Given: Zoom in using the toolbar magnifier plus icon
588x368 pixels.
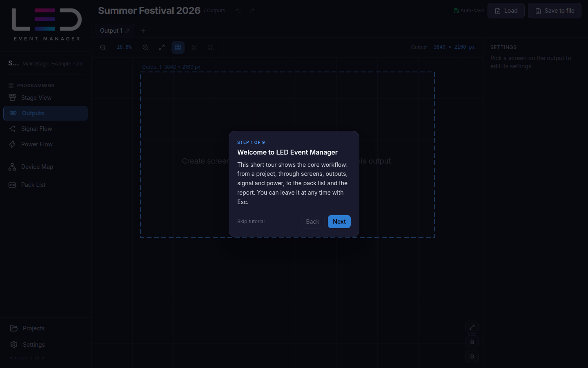Looking at the screenshot, I should coord(145,47).
